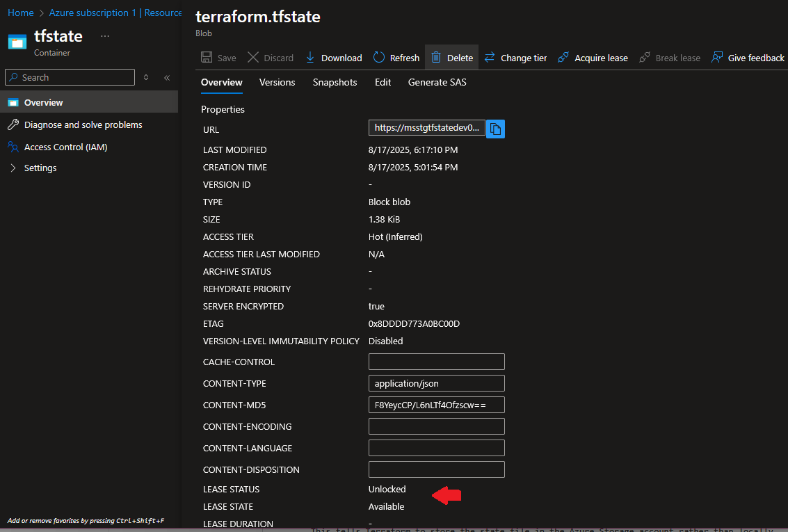788x532 pixels.
Task: Toggle expand/collapse arrows beside search
Action: pyautogui.click(x=146, y=77)
